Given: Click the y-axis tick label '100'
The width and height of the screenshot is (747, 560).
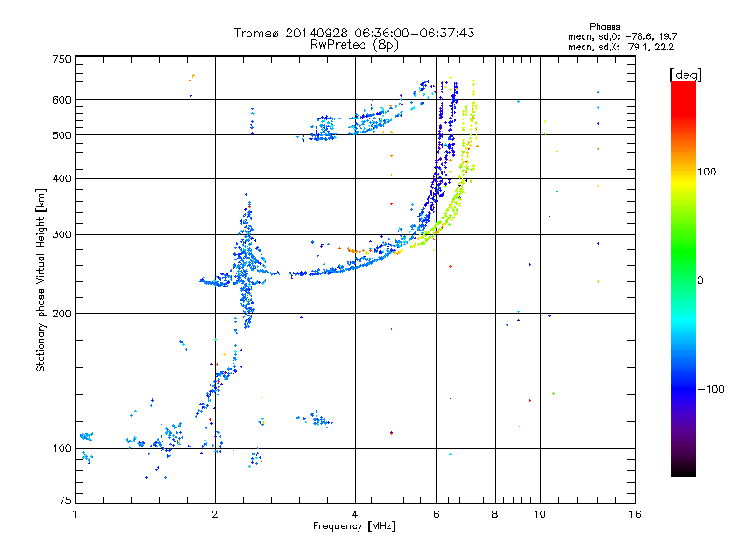Looking at the screenshot, I should click(x=62, y=449).
